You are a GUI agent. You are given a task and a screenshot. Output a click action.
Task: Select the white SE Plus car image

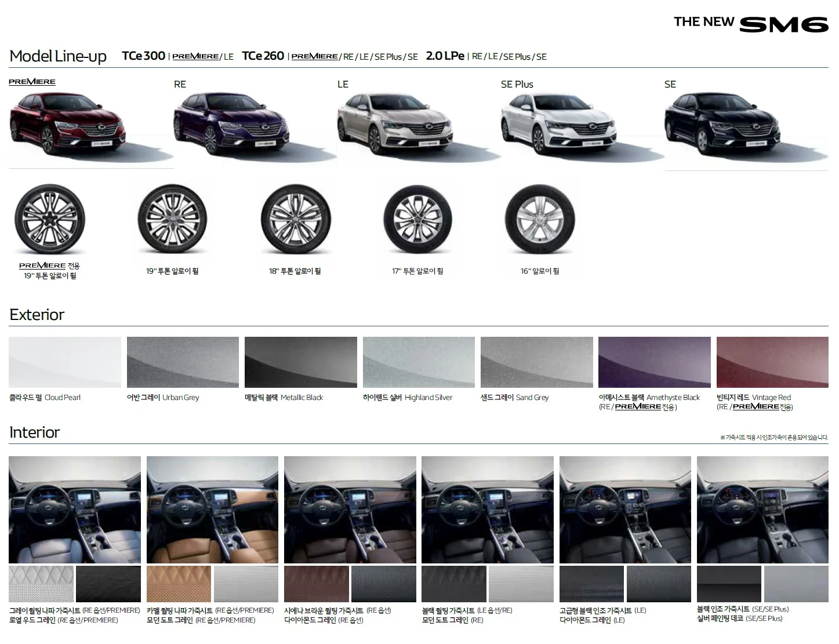[x=559, y=123]
